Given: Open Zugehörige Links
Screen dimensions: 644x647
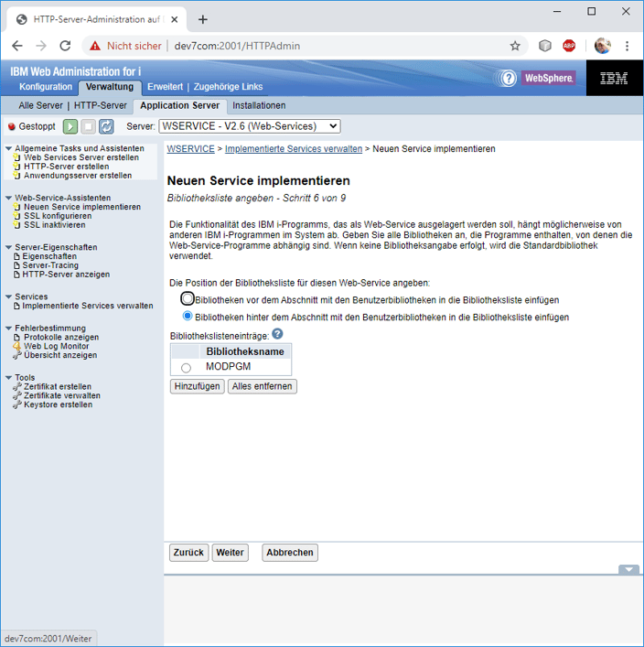Looking at the screenshot, I should [x=228, y=87].
